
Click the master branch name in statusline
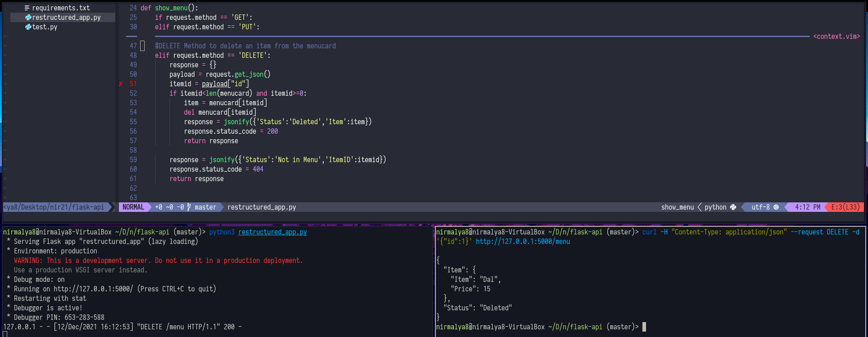[206, 207]
